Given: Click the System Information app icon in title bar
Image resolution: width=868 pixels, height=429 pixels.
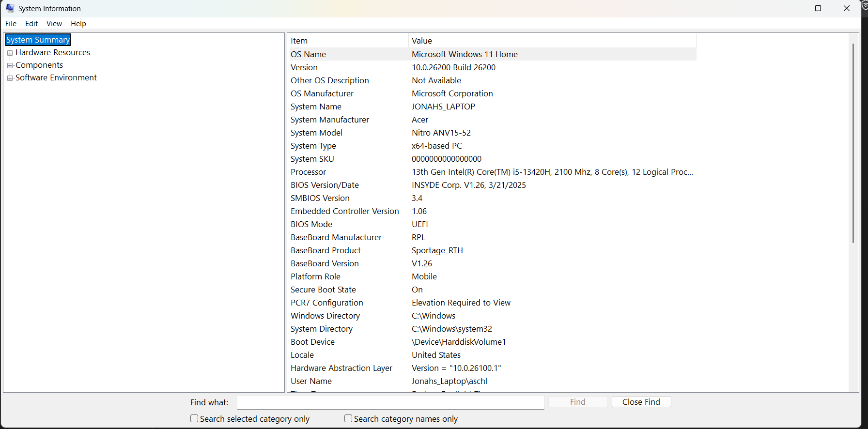Looking at the screenshot, I should [10, 8].
